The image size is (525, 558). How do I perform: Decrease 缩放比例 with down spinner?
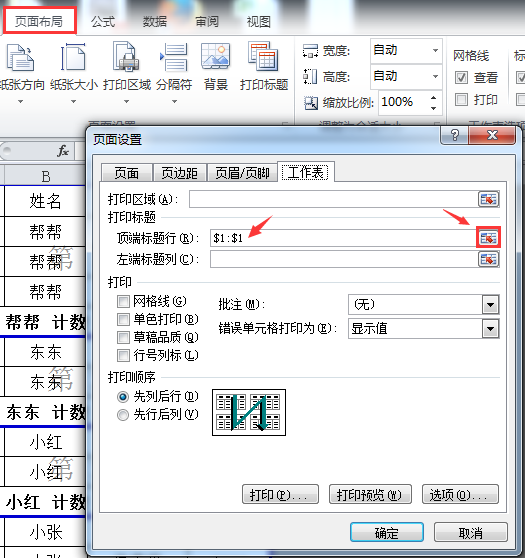coord(433,108)
